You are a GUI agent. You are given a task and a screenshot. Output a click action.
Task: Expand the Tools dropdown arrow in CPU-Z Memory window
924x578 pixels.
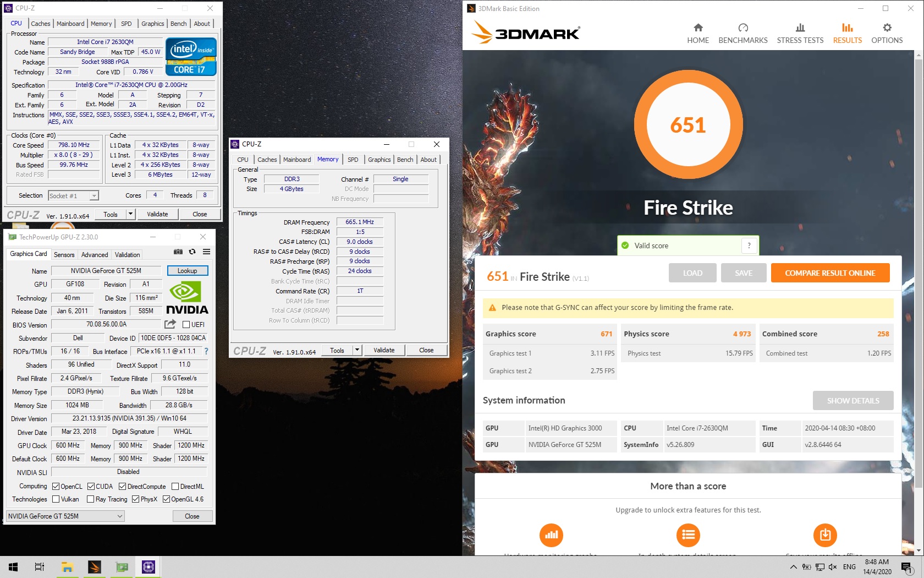pyautogui.click(x=357, y=350)
